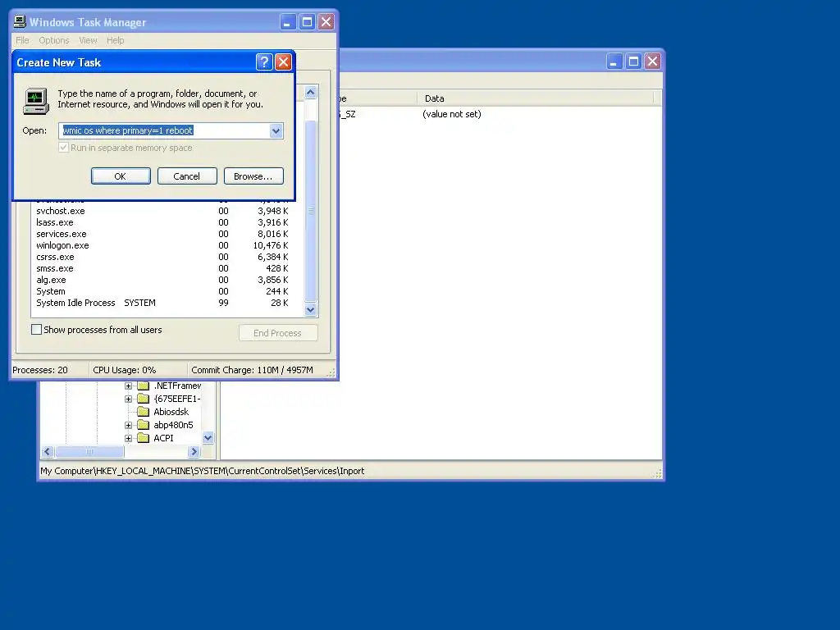This screenshot has height=630, width=840.
Task: Click the computer icon in Create New Task
Action: tap(36, 101)
